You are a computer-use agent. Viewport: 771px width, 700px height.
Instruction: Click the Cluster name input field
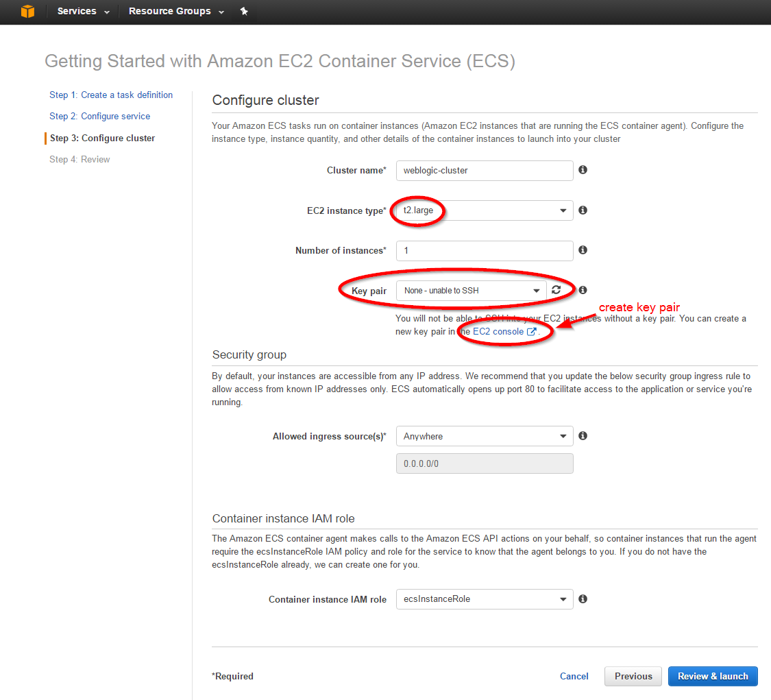485,171
